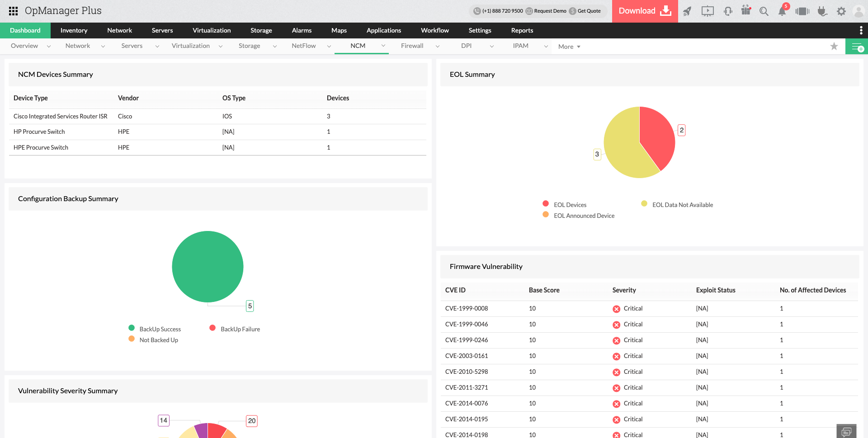Click CVE-2010-5298 in vulnerability table
868x438 pixels.
tap(467, 372)
